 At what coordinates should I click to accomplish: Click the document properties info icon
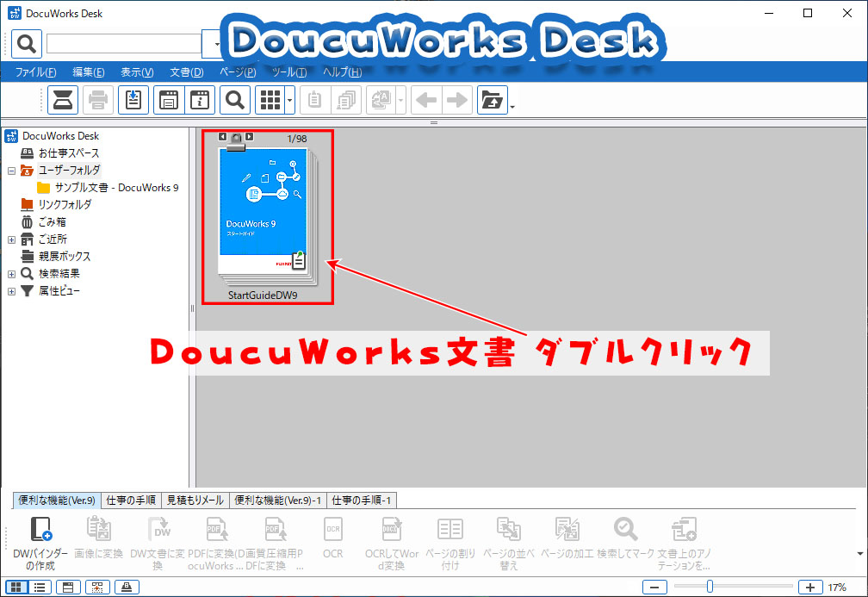tap(200, 100)
